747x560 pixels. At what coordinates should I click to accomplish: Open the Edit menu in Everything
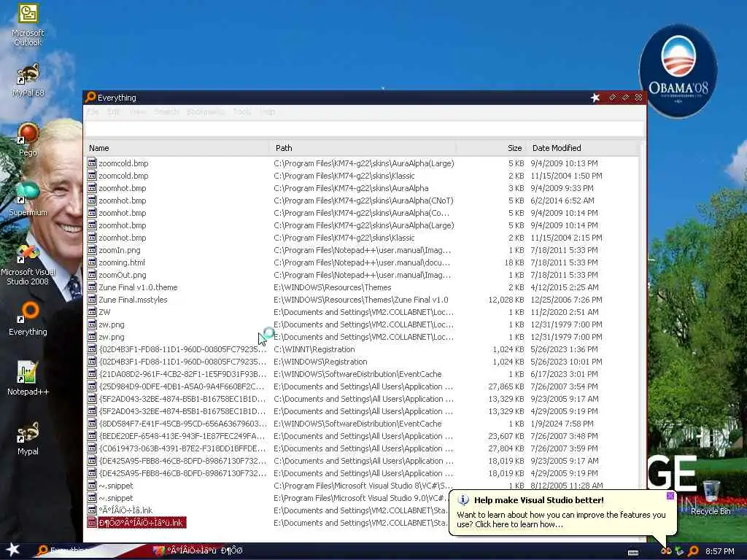tap(113, 112)
